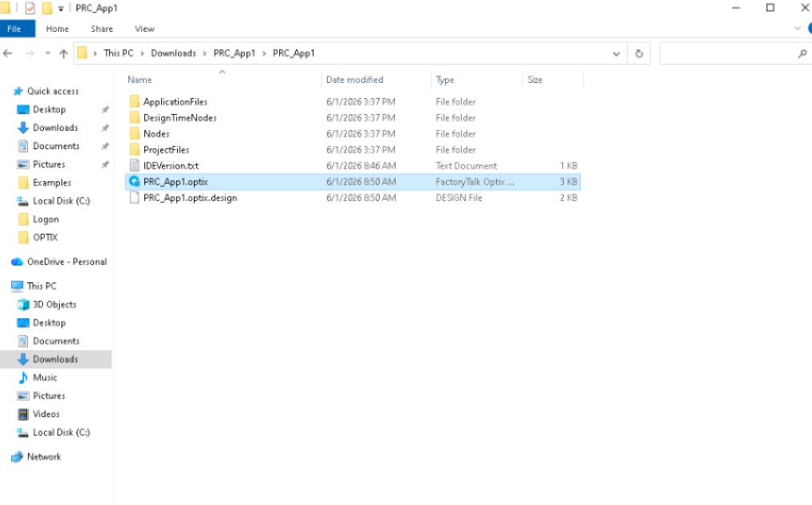The width and height of the screenshot is (812, 505).
Task: Refresh the current folder view
Action: [x=639, y=53]
